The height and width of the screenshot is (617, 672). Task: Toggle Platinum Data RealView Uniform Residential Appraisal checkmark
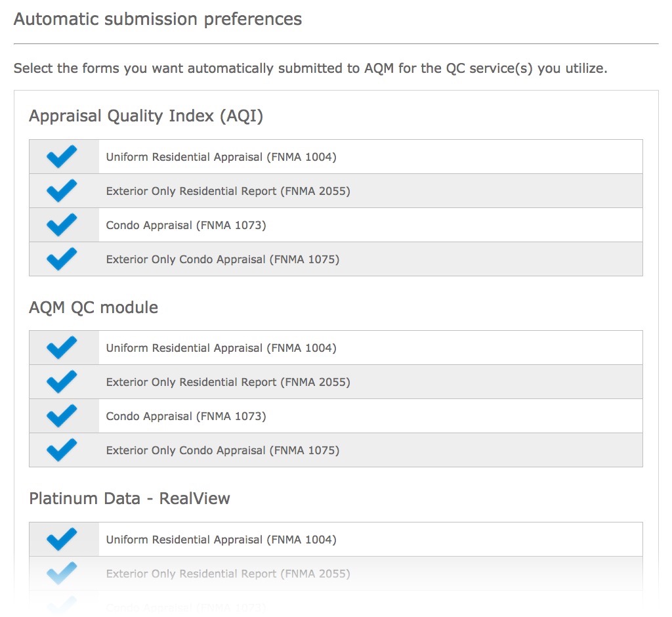62,539
